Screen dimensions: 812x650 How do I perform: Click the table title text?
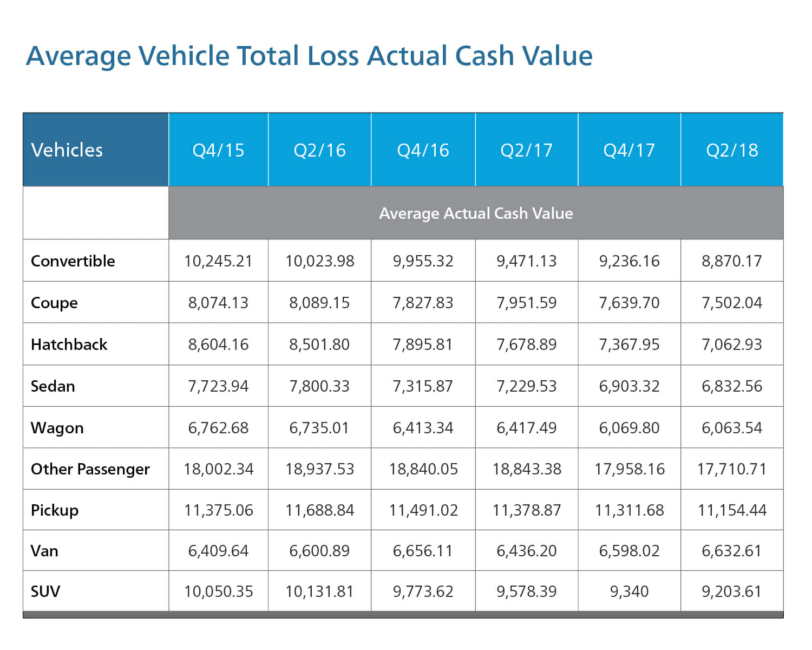[309, 56]
